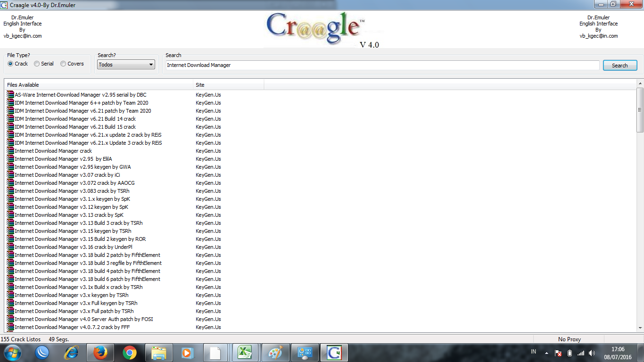Click the Craagle C4 icon in the taskbar
This screenshot has width=644, height=362.
334,353
